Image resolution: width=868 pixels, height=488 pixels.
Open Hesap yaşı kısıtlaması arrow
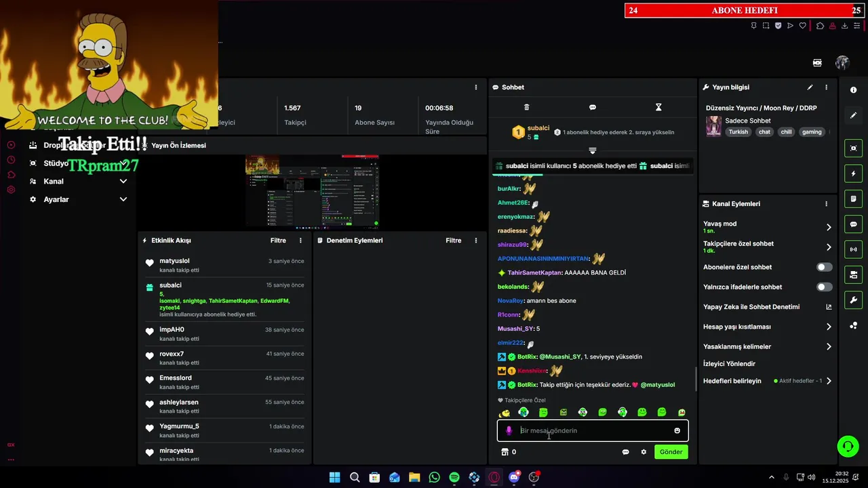829,327
